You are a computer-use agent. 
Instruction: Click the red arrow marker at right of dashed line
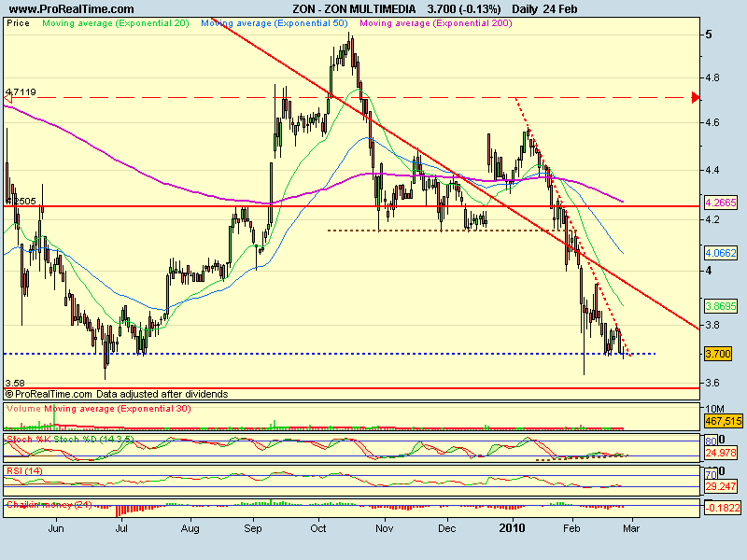[x=696, y=98]
